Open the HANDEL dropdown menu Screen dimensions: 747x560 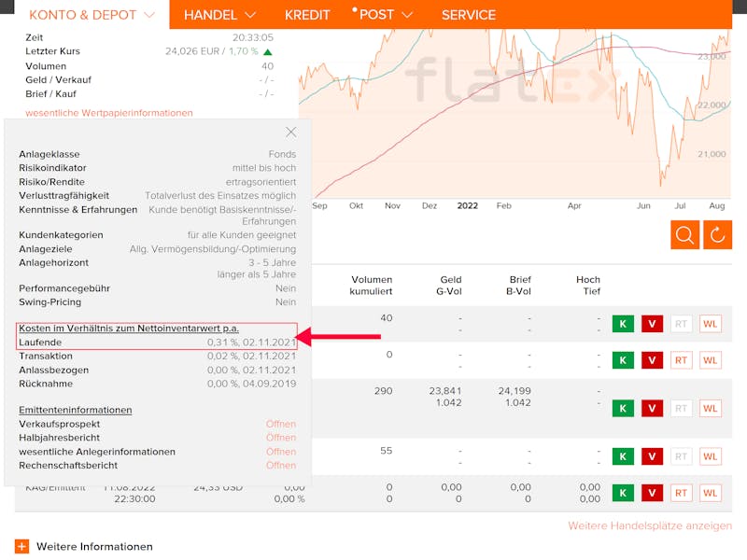click(x=219, y=15)
